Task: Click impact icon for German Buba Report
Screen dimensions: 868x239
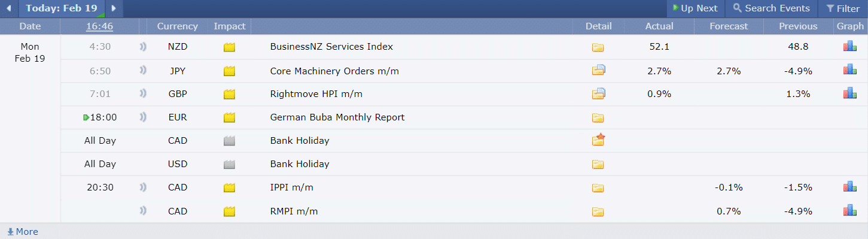Action: point(229,118)
